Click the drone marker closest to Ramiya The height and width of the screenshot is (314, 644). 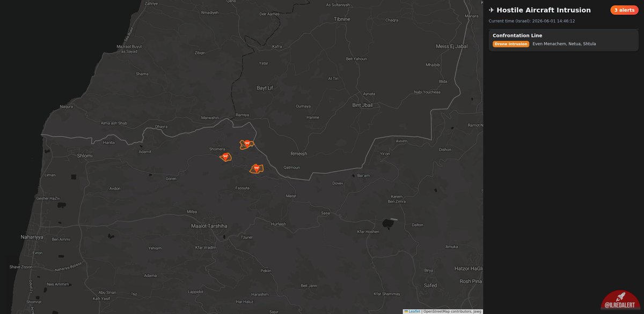247,144
